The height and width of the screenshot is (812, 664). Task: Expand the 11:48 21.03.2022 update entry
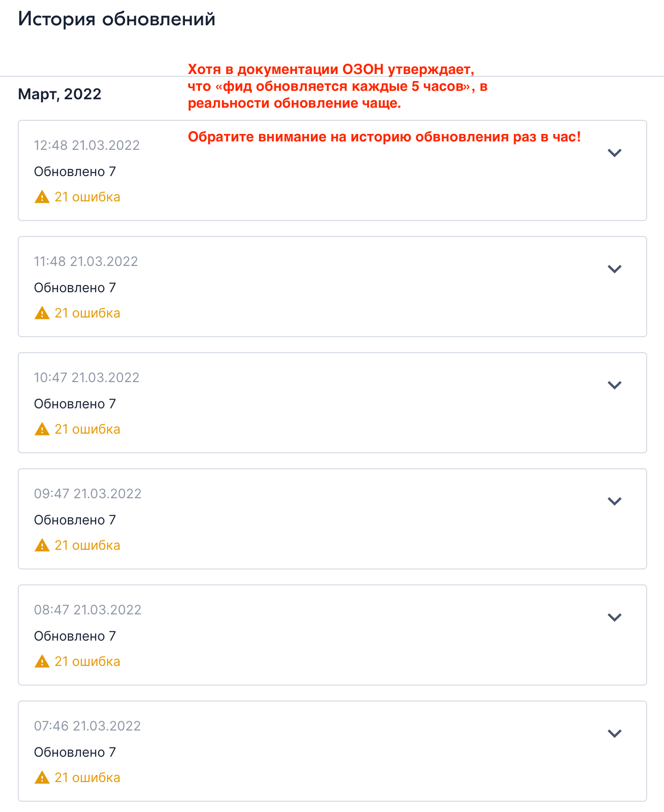point(614,269)
